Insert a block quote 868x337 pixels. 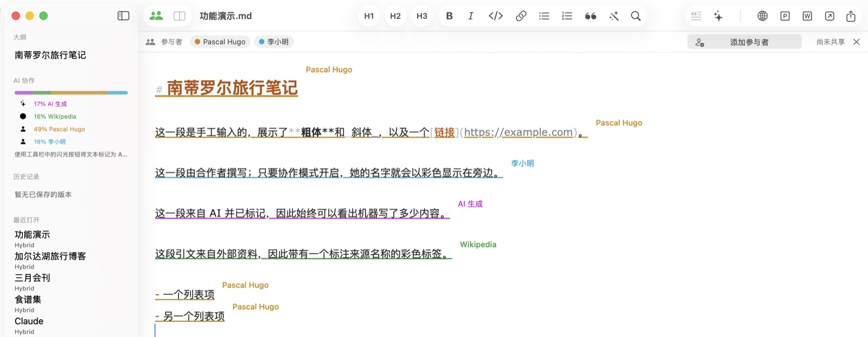pos(591,16)
